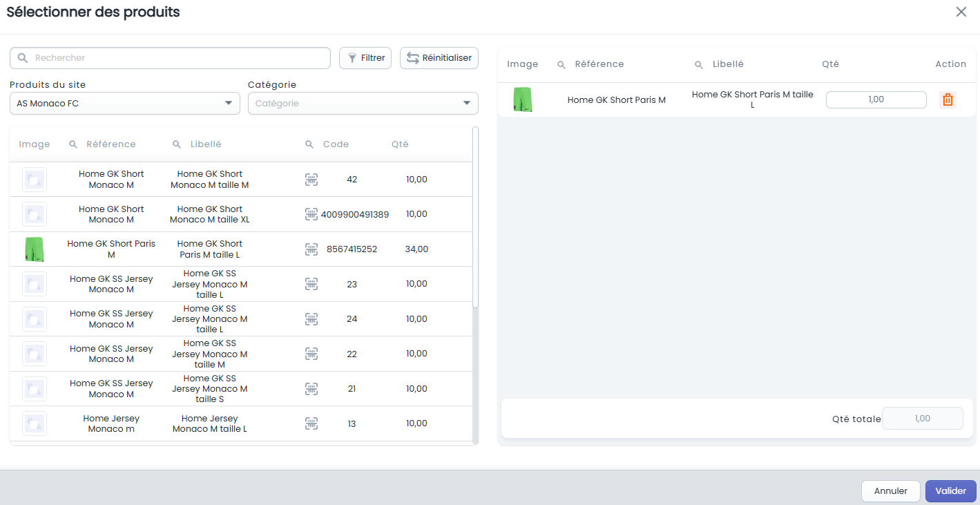Click search icon beside right panel Référence header

click(x=561, y=64)
